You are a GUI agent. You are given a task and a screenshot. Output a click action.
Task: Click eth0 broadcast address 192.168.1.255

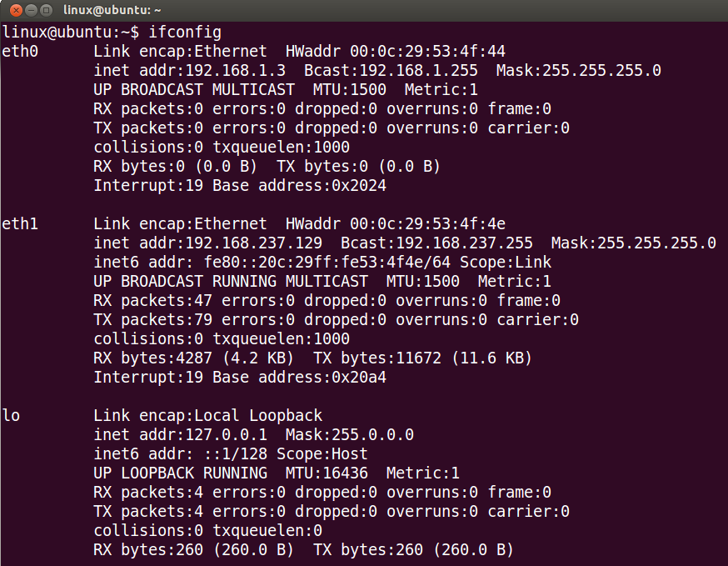[418, 70]
